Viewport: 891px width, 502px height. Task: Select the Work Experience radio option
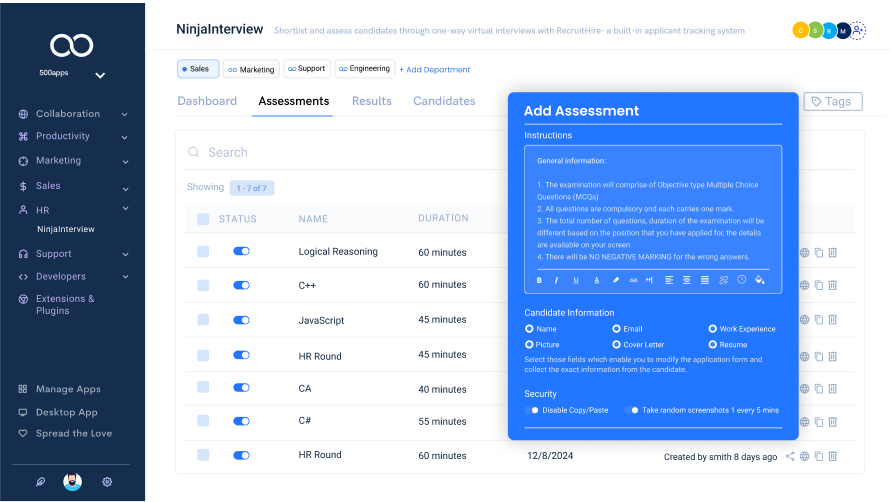(713, 329)
